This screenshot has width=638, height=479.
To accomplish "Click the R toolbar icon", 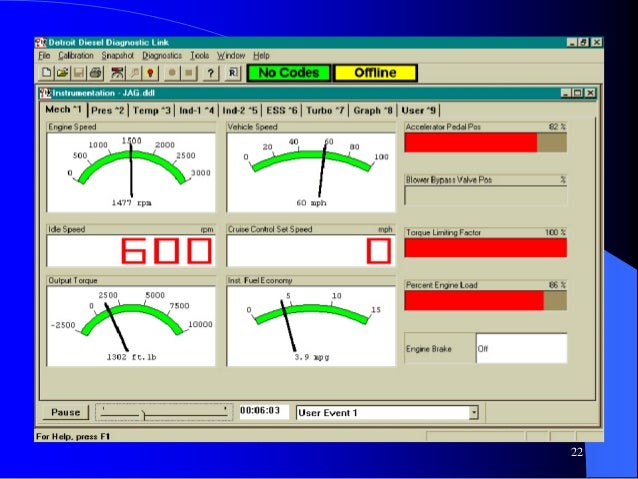I will click(x=233, y=73).
